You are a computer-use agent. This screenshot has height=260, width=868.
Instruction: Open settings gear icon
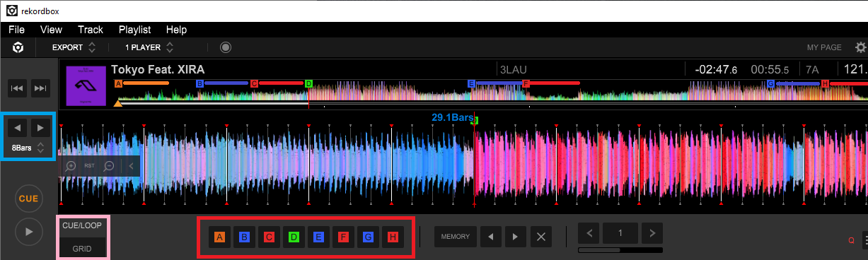point(860,47)
